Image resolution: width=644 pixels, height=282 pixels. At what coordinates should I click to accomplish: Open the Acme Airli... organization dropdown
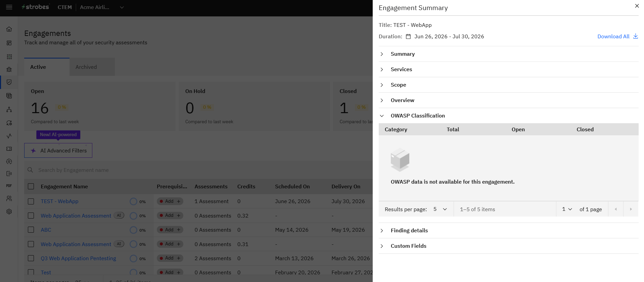pyautogui.click(x=102, y=7)
